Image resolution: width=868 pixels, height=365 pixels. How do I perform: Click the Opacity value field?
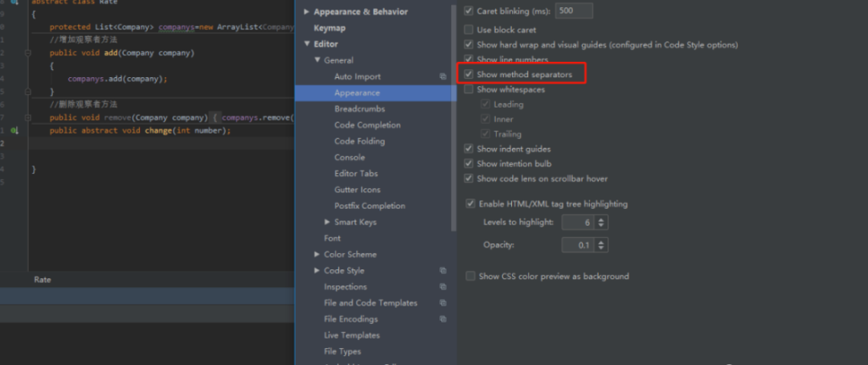[x=579, y=245]
